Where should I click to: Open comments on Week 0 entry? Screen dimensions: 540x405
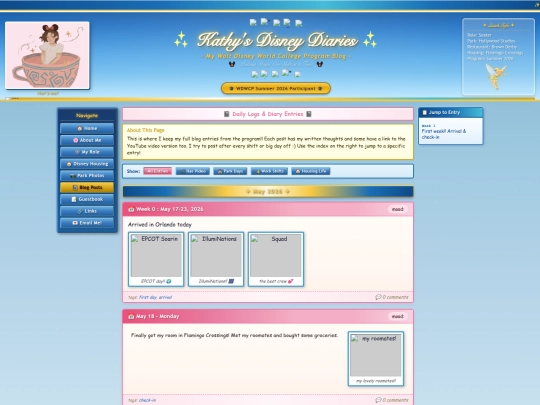pos(392,297)
